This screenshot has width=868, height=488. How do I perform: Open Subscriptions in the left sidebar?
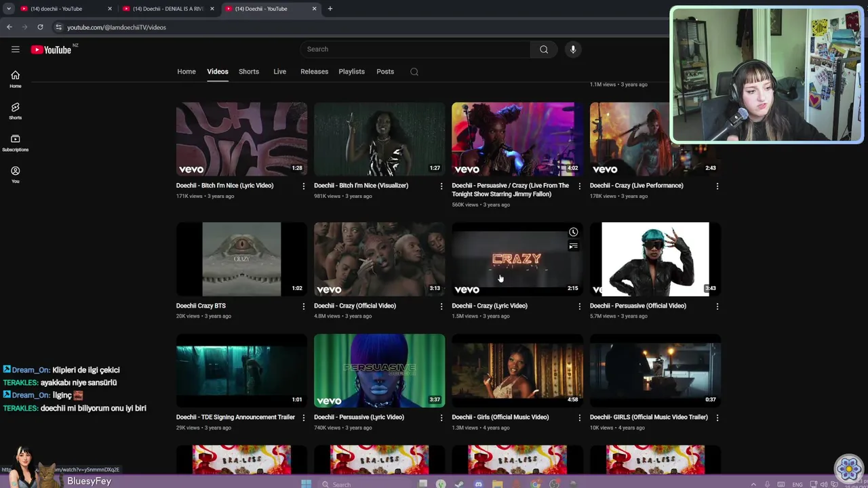(15, 143)
